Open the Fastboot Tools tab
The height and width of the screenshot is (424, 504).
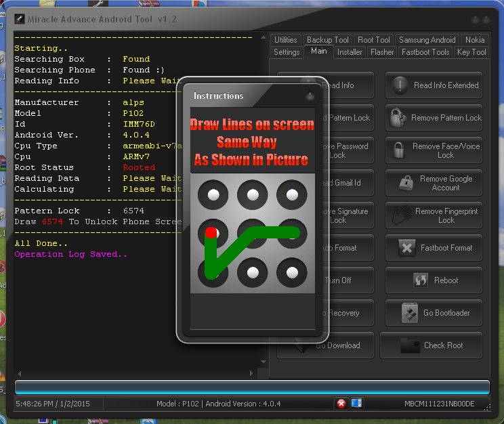coord(425,52)
